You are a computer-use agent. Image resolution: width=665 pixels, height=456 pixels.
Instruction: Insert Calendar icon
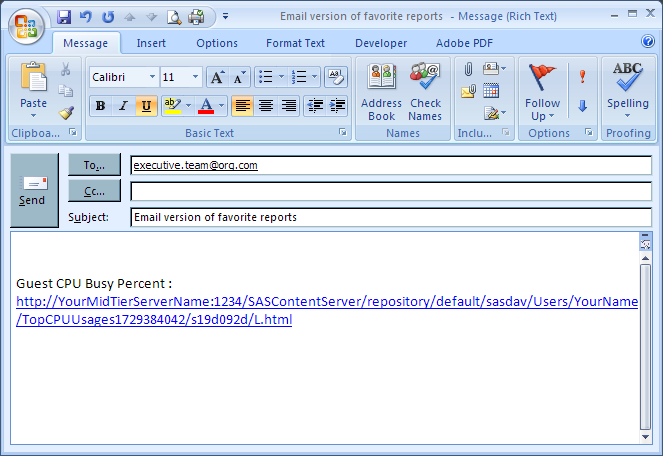pyautogui.click(x=491, y=91)
